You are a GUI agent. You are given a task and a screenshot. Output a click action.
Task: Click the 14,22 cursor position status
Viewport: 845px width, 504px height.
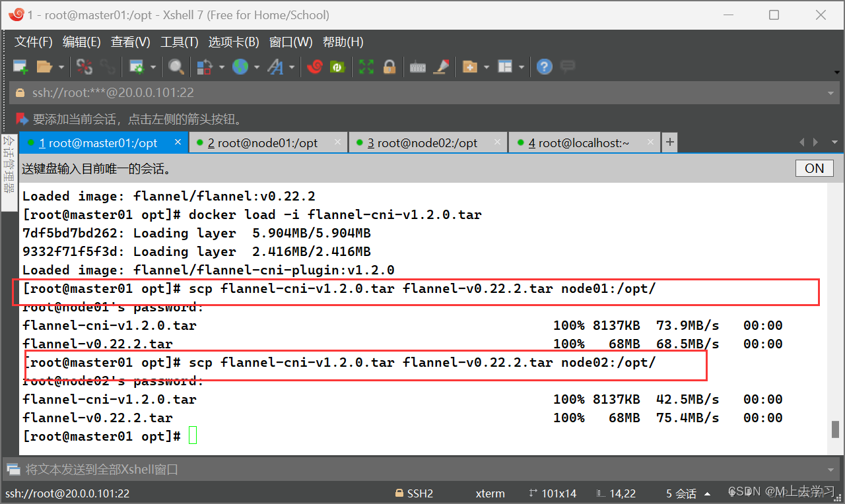coord(616,493)
